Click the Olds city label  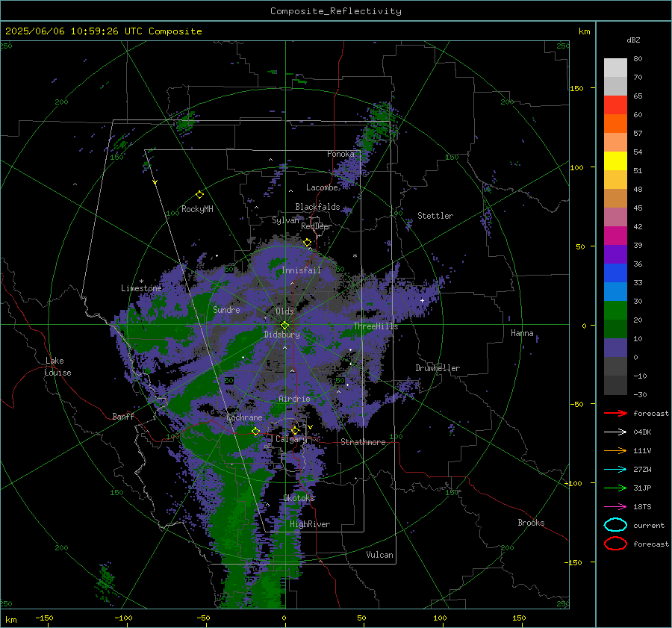coord(284,311)
